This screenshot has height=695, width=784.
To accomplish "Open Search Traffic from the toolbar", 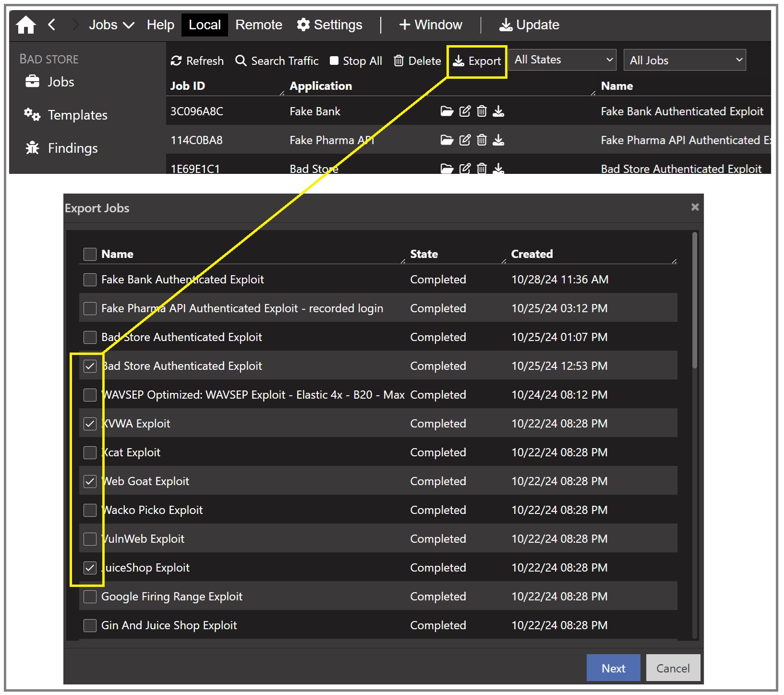I will click(x=277, y=61).
